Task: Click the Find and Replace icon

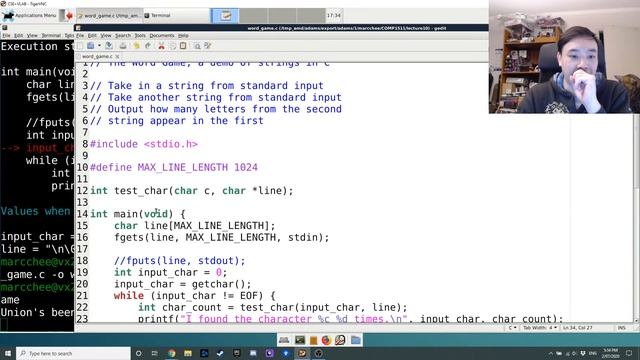Action: coord(208,46)
